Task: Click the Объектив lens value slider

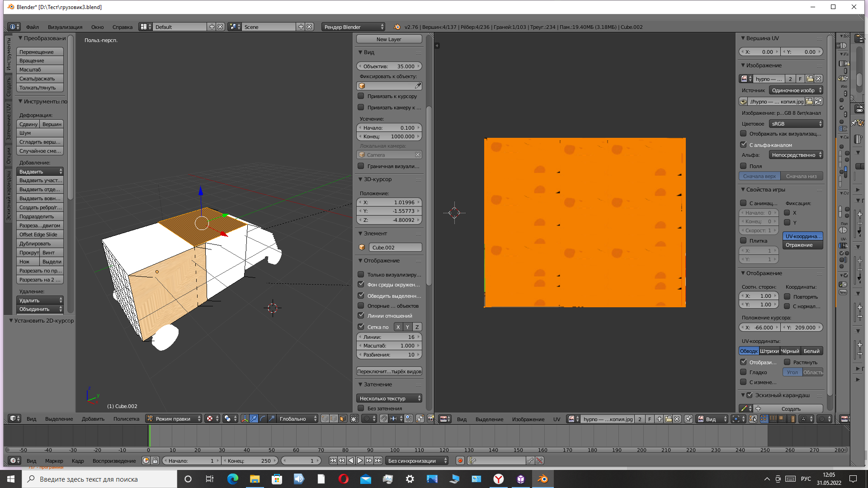Action: tap(389, 66)
